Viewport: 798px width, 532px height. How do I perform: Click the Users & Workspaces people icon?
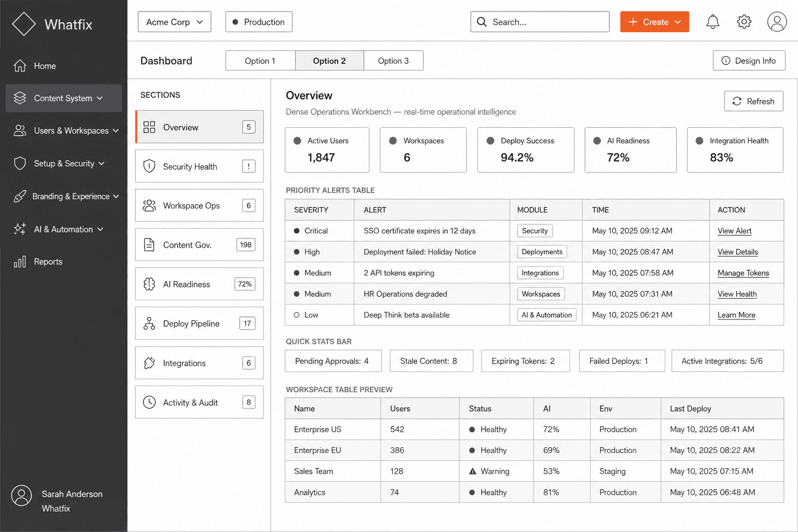(x=20, y=130)
